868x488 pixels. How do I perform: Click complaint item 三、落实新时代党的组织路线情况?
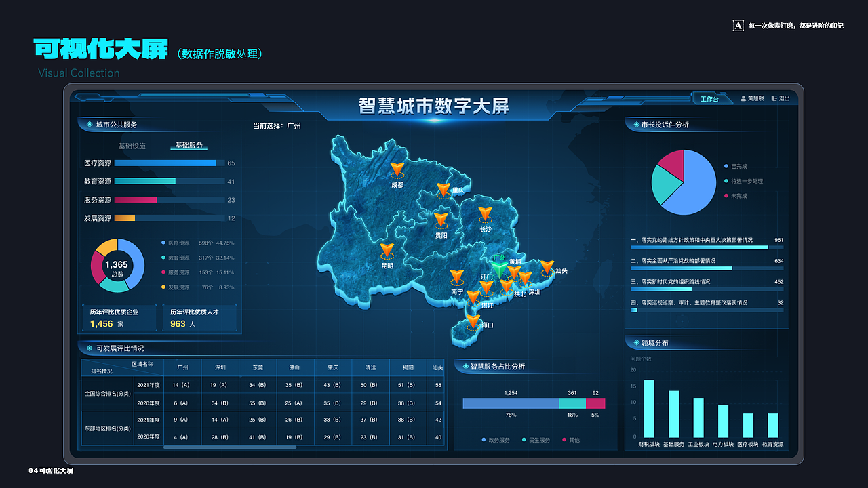[671, 281]
